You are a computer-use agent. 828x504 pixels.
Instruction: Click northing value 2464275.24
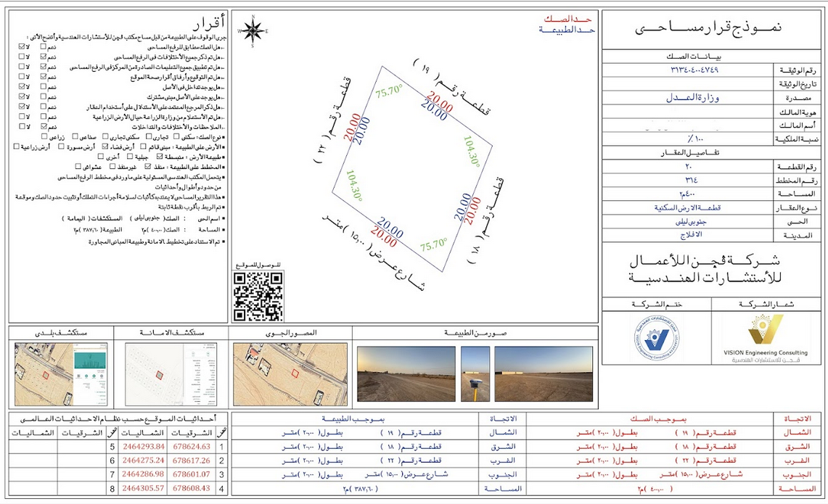tap(143, 460)
